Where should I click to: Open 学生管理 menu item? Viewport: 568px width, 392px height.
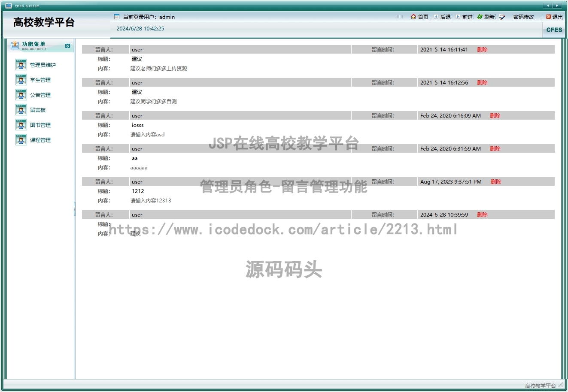click(40, 80)
